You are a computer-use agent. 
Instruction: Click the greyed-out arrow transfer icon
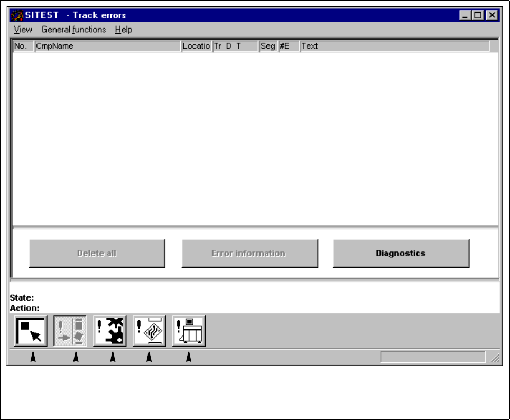coord(70,331)
